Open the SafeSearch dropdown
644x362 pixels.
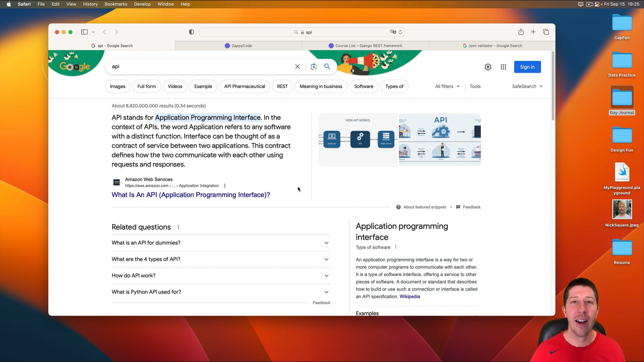coord(527,86)
